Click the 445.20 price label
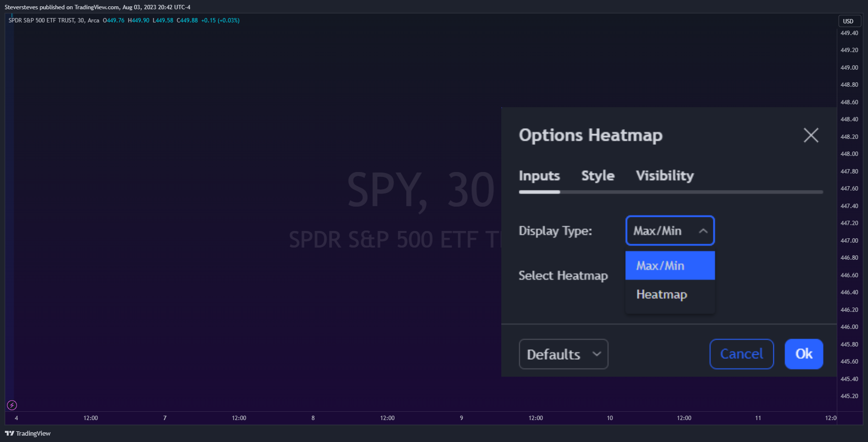Viewport: 868px width, 442px height. click(849, 396)
